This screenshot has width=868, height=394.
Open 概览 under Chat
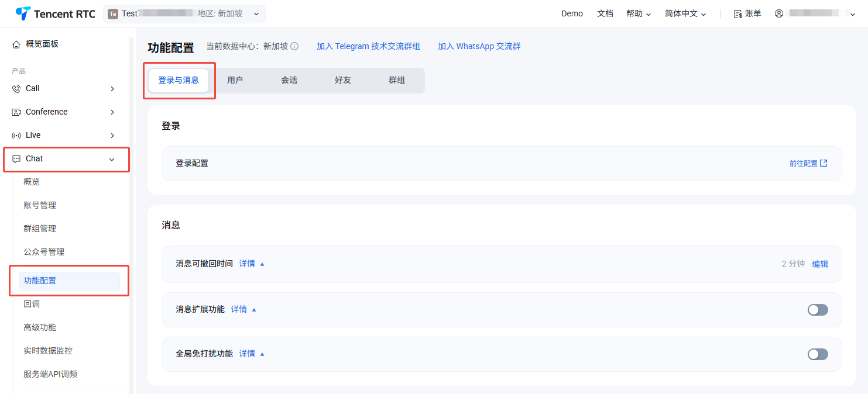32,182
